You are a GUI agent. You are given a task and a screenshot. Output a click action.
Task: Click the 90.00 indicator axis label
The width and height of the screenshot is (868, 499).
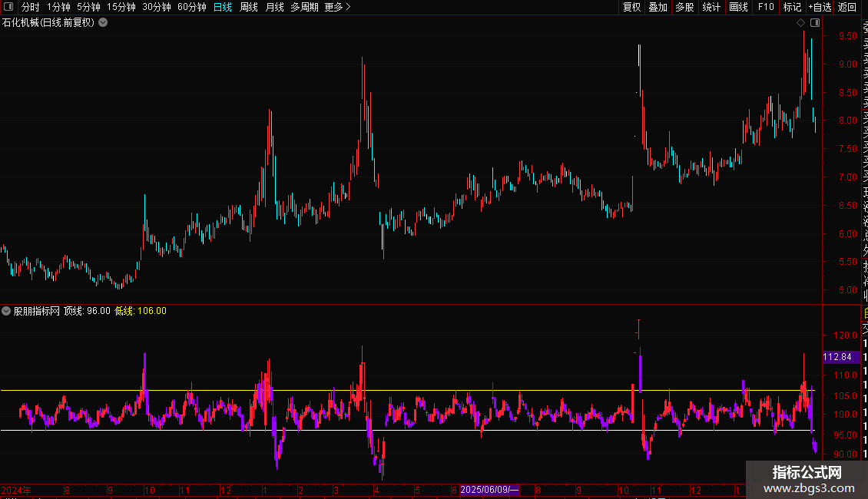coord(845,454)
